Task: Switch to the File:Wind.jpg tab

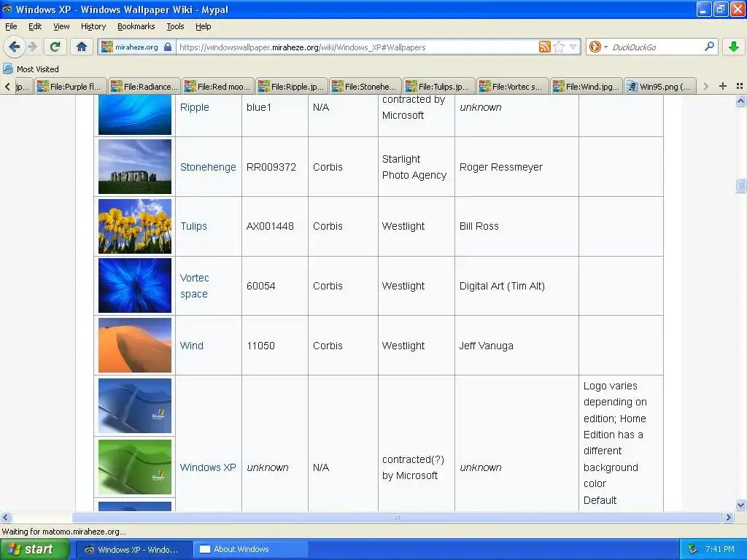Action: (x=587, y=87)
